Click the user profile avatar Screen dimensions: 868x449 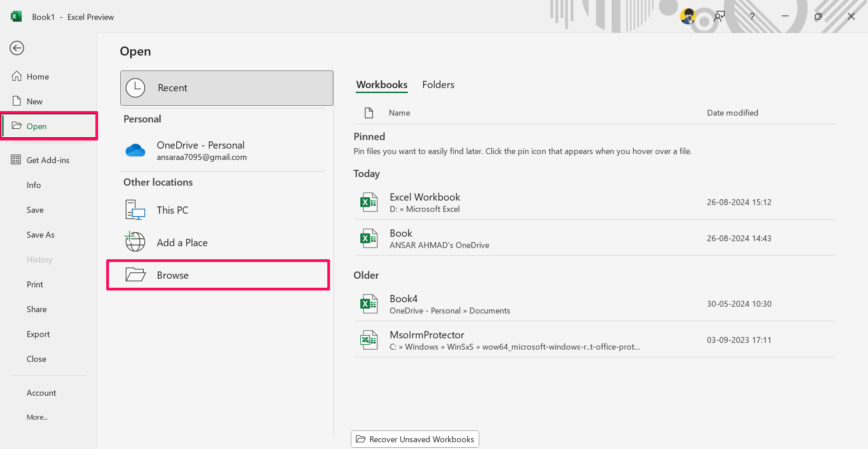pos(688,17)
